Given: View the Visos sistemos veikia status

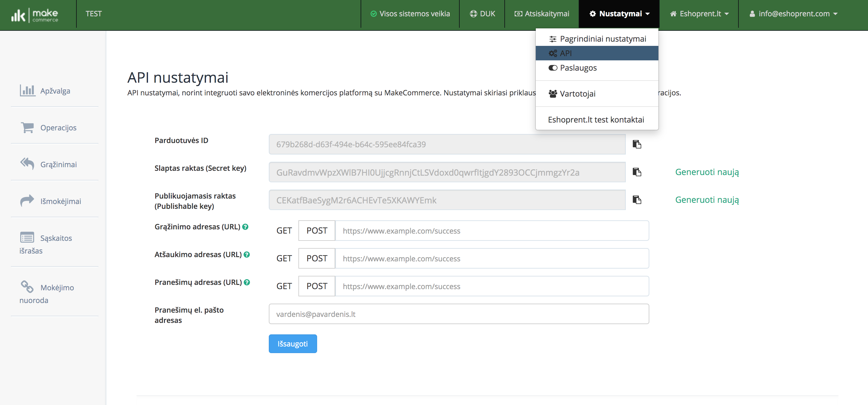Looking at the screenshot, I should (410, 14).
